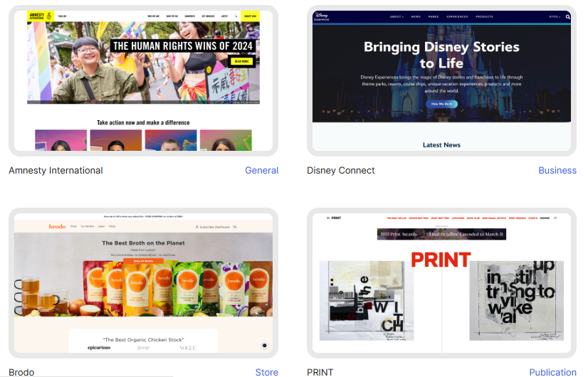Click the black chat bubble in Brodo preview
This screenshot has height=377, width=588.
pyautogui.click(x=264, y=345)
